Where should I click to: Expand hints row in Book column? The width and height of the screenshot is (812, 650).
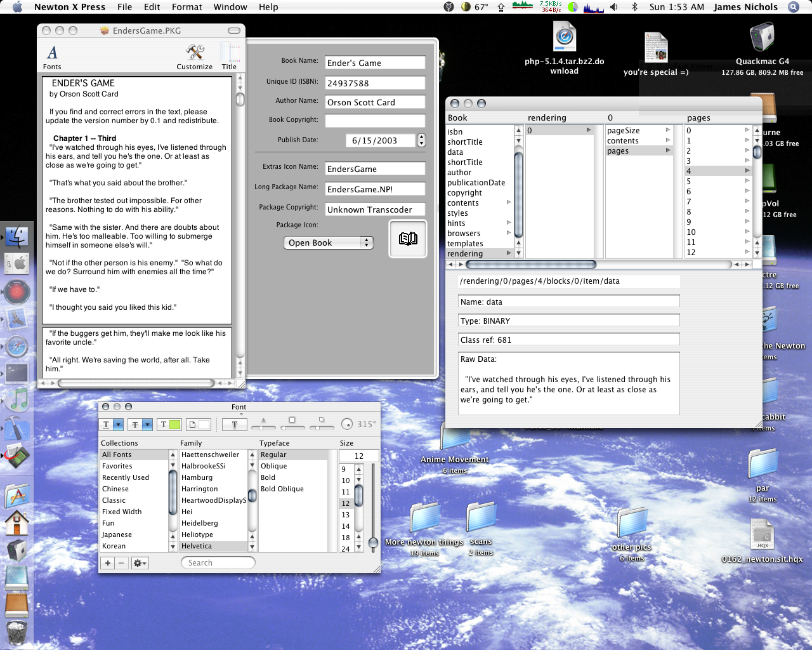508,223
